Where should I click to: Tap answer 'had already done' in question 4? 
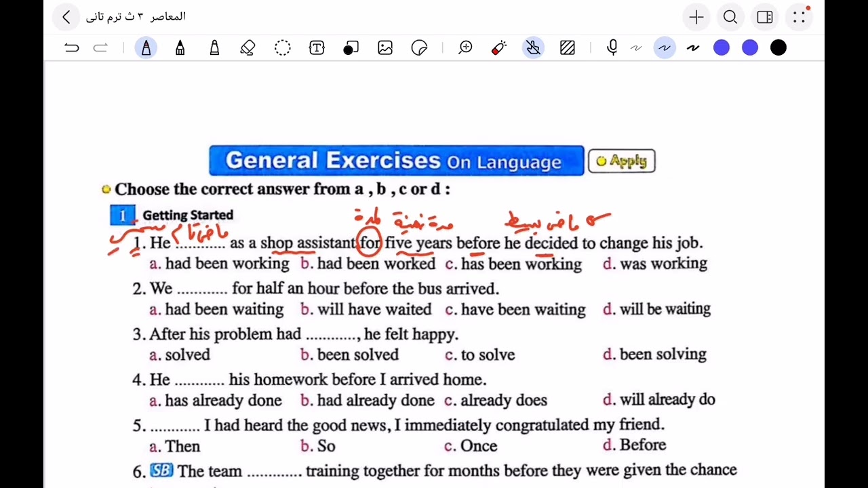pos(376,401)
